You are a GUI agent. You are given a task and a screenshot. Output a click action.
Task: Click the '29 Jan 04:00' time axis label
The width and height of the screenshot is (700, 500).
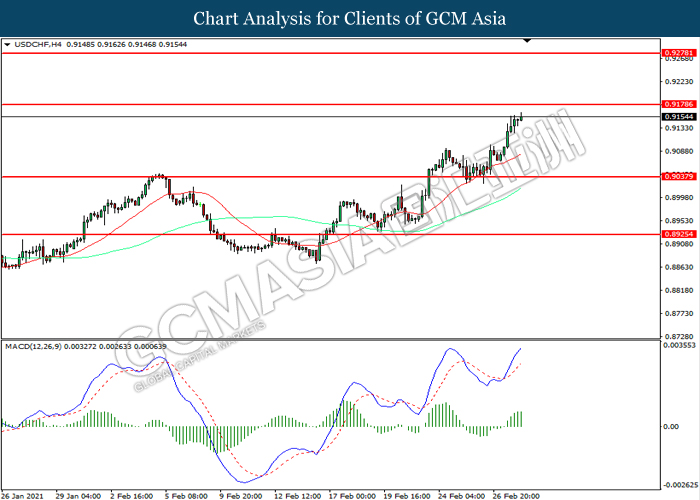pos(78,496)
